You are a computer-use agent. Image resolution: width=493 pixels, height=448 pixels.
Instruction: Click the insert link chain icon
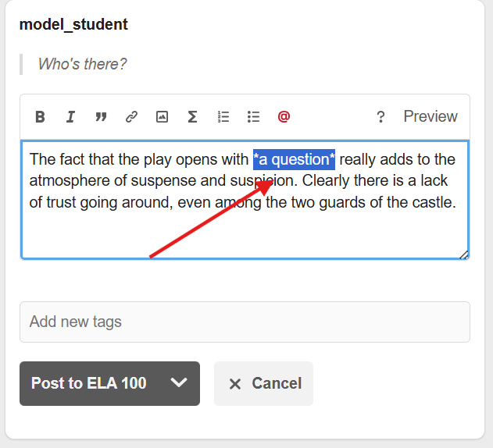pyautogui.click(x=131, y=117)
